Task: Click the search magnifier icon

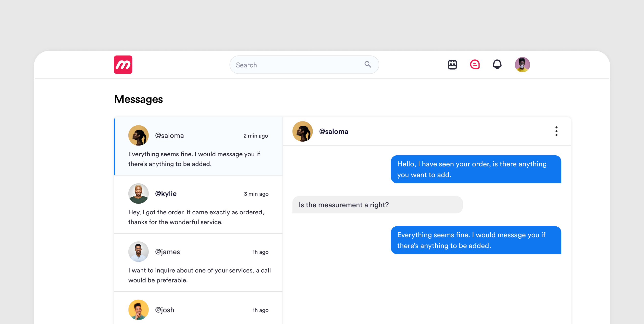Action: pos(367,64)
